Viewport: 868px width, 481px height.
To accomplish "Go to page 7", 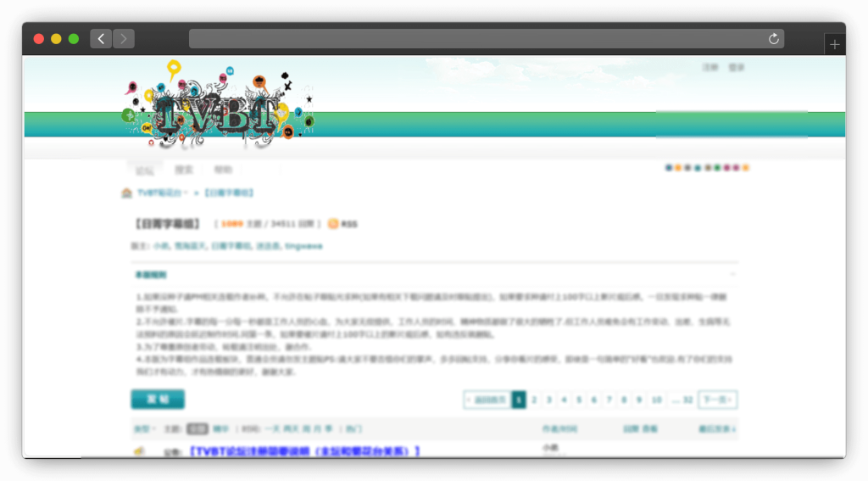I will coord(609,400).
